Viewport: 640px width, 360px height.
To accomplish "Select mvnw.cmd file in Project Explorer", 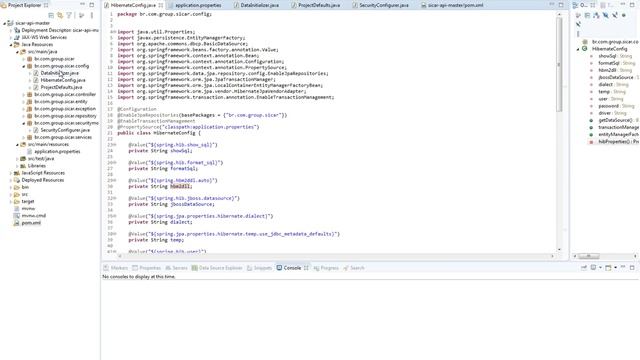I will (33, 216).
